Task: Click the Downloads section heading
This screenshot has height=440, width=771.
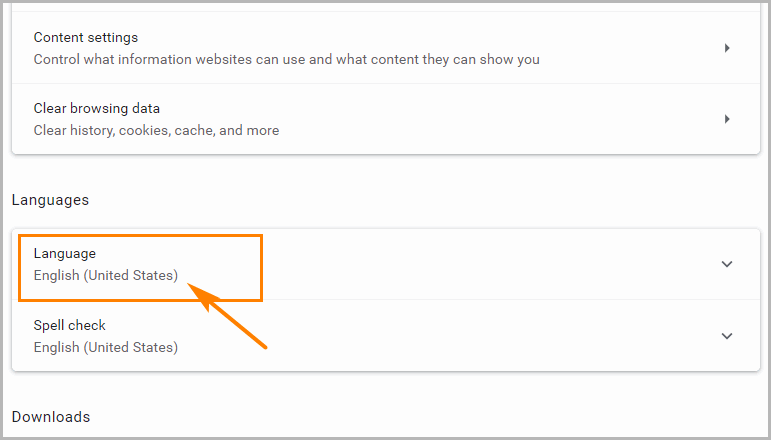Action: coord(51,417)
